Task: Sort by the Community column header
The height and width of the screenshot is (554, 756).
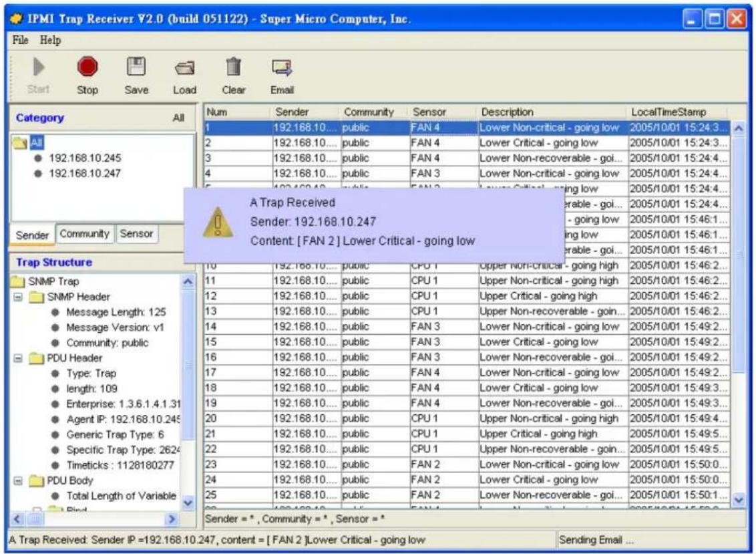Action: click(x=374, y=112)
